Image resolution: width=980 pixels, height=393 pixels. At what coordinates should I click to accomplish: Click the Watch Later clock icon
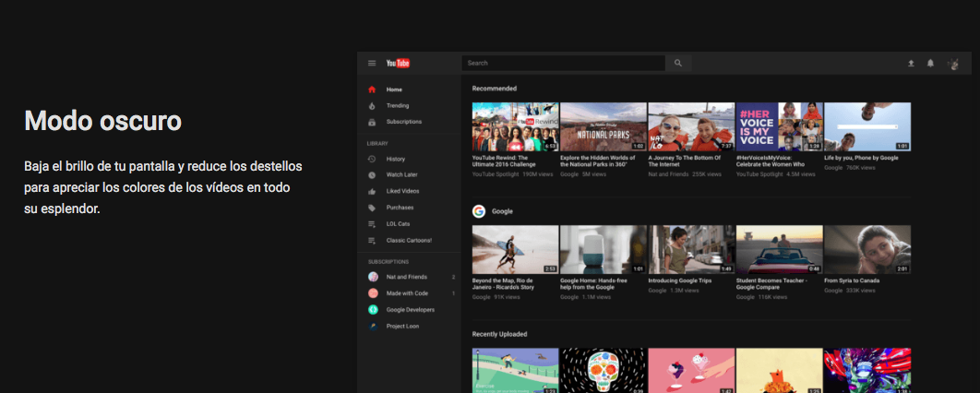pos(372,175)
